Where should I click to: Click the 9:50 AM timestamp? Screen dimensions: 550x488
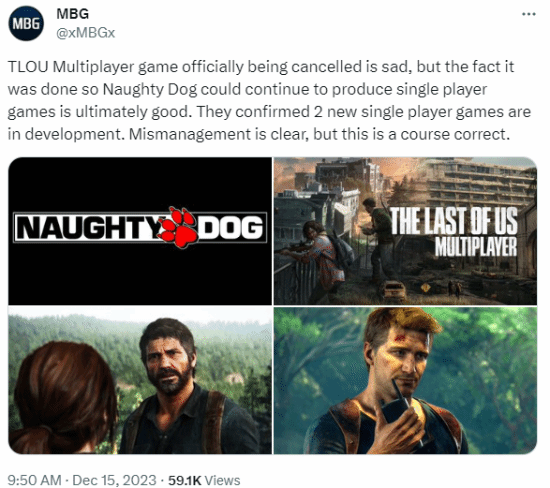point(34,480)
